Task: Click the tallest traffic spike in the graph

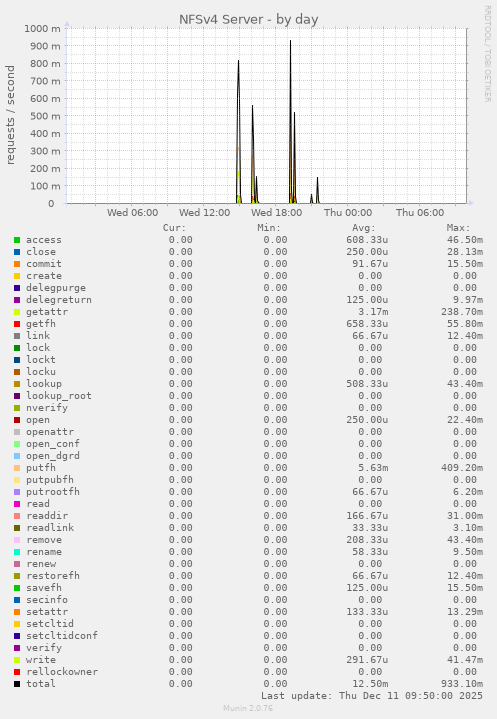Action: point(290,122)
